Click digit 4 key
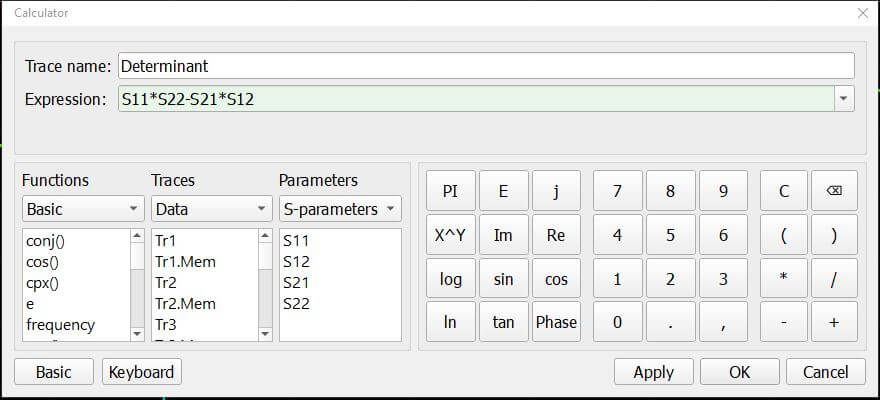This screenshot has height=400, width=880. 617,235
